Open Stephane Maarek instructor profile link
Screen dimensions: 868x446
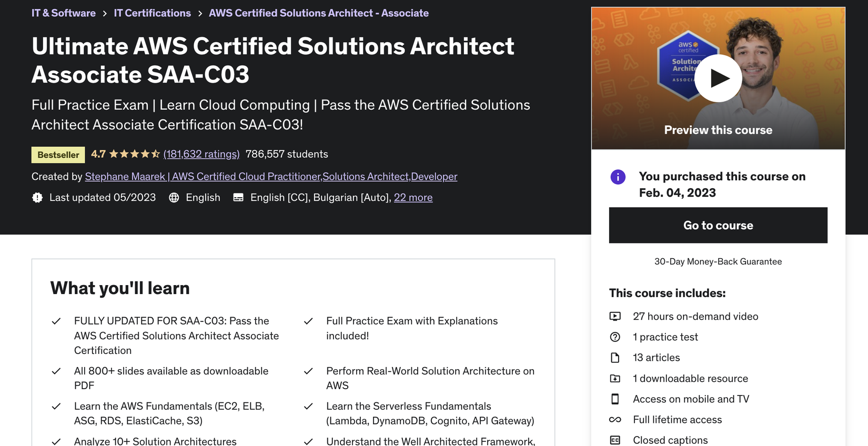coord(271,177)
